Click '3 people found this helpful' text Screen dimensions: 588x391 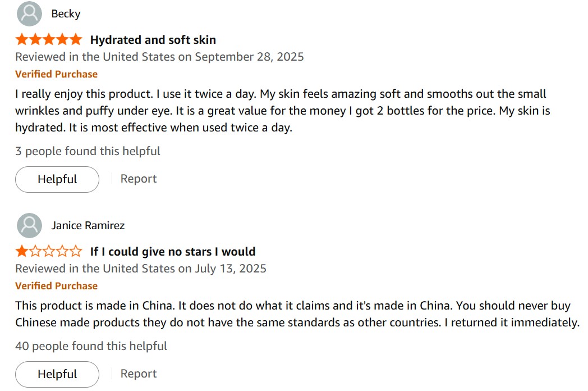[88, 151]
